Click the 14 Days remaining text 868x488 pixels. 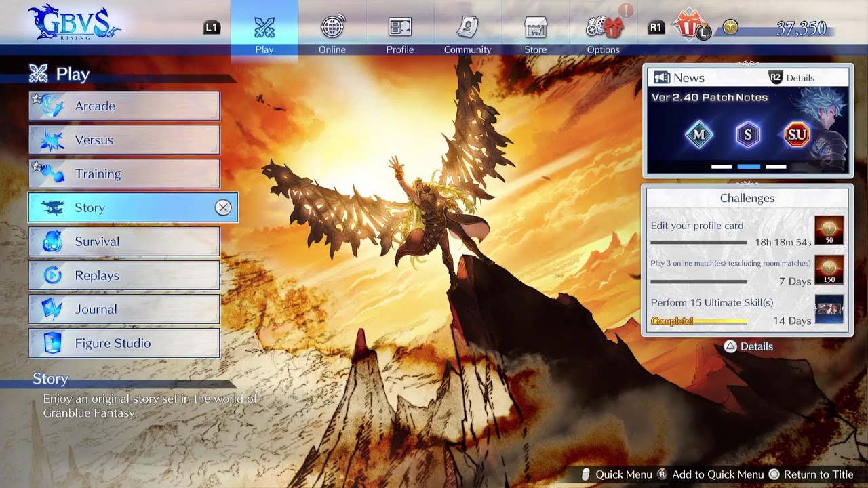pyautogui.click(x=792, y=321)
